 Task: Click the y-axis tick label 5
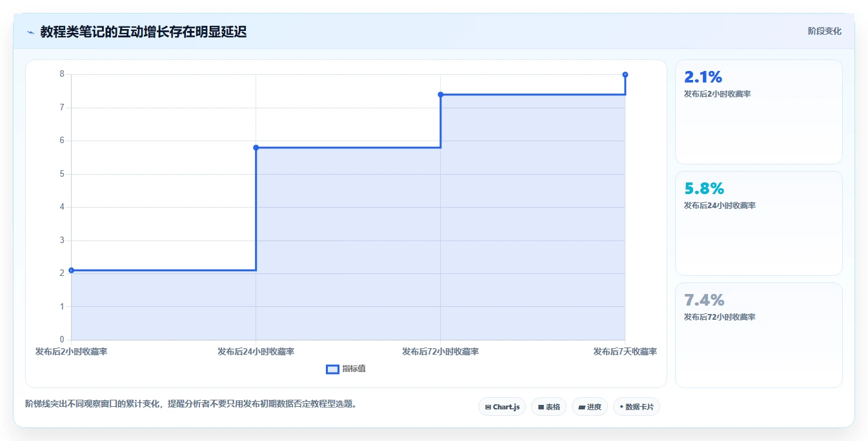click(62, 174)
